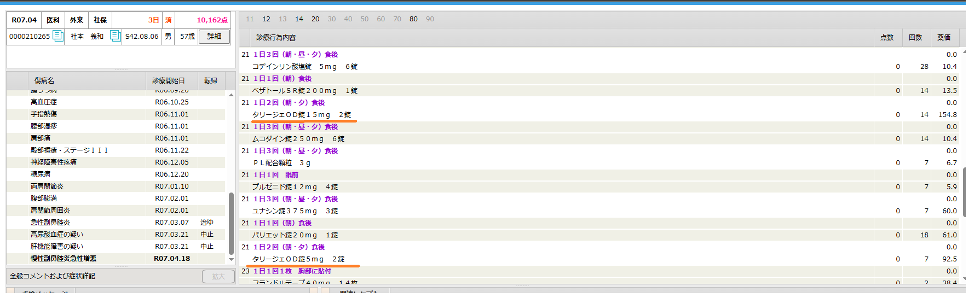
Task: Go to category tab 50
Action: coord(365,19)
